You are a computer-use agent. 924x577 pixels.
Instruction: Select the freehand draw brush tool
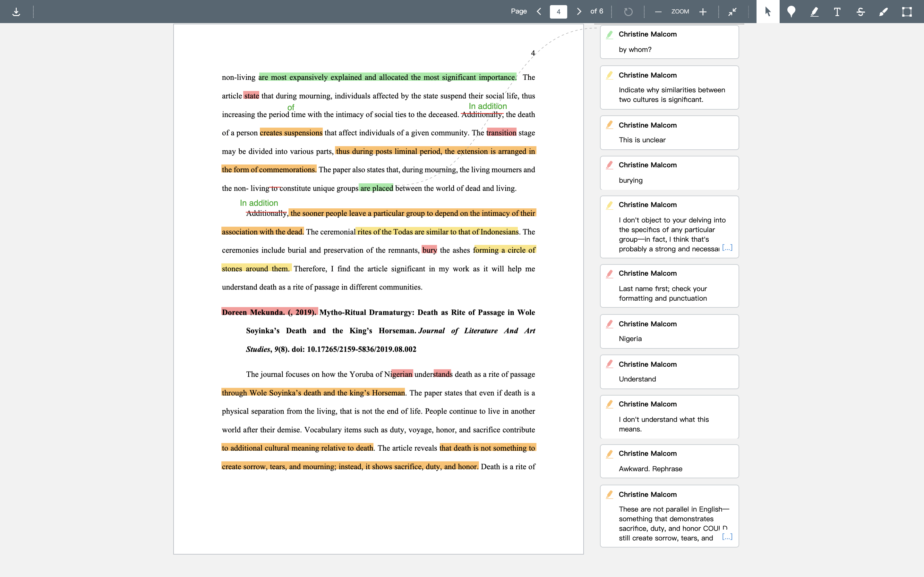click(x=884, y=12)
